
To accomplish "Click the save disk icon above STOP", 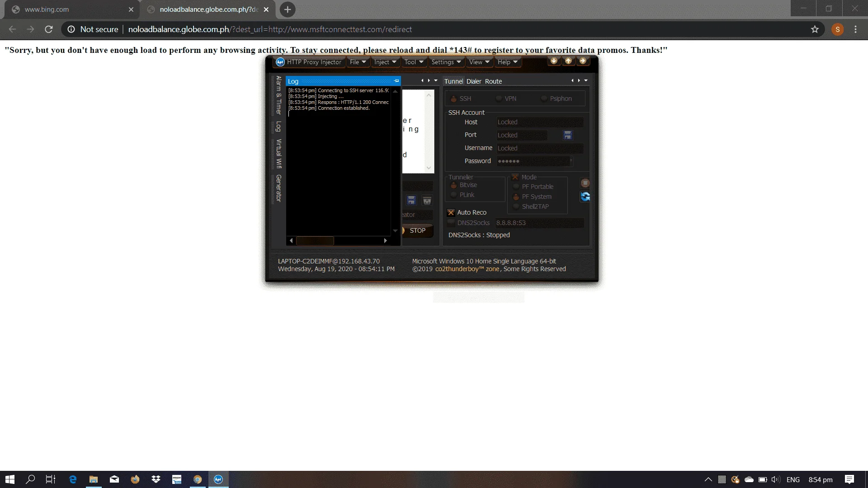I will (411, 200).
